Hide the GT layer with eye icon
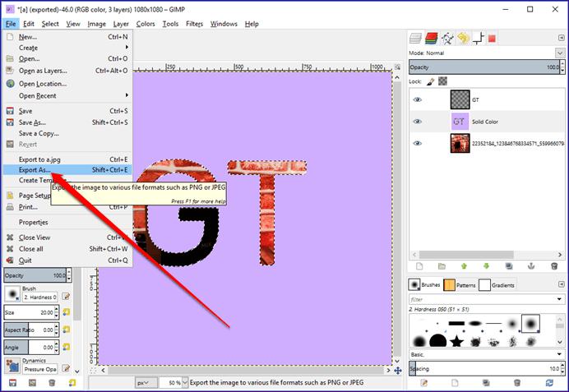Image resolution: width=569 pixels, height=392 pixels. click(418, 99)
